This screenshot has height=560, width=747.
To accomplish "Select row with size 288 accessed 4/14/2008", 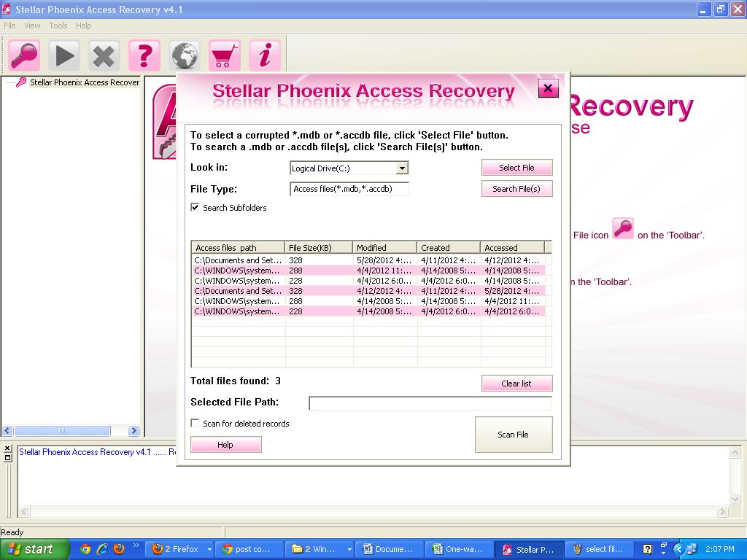I will coord(368,271).
